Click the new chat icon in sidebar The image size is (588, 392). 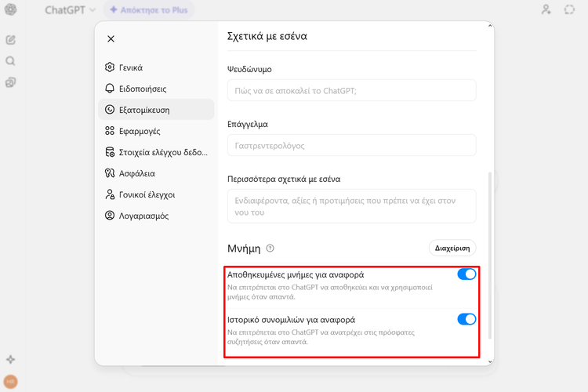click(x=11, y=40)
